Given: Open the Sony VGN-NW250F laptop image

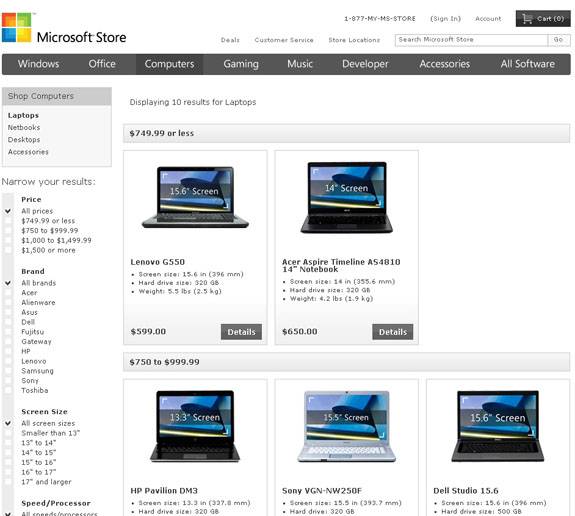Looking at the screenshot, I should click(x=347, y=426).
